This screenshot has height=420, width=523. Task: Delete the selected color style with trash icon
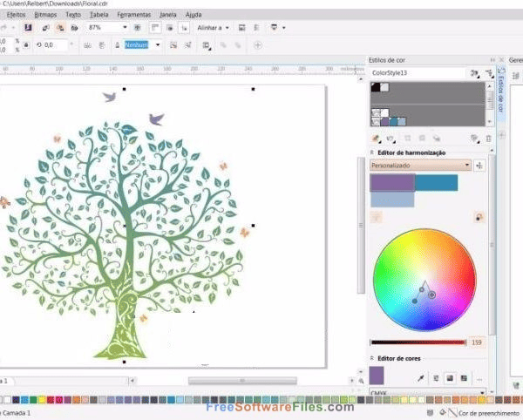tap(488, 139)
